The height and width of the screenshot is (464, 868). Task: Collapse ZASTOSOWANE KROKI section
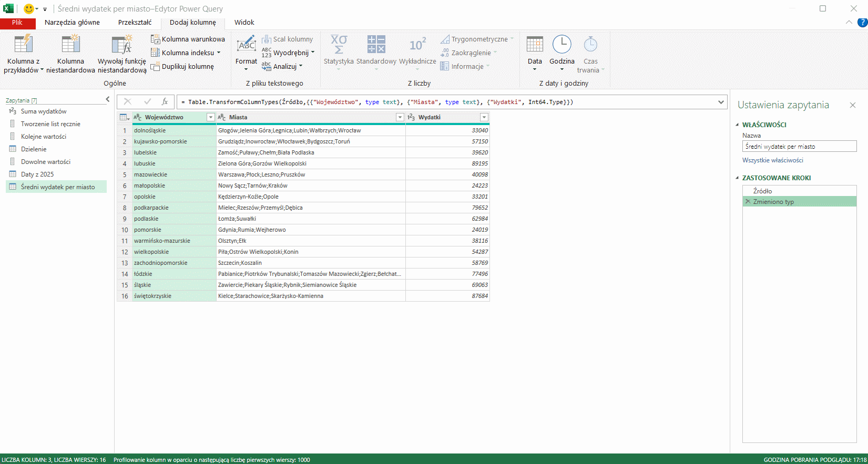pyautogui.click(x=737, y=178)
